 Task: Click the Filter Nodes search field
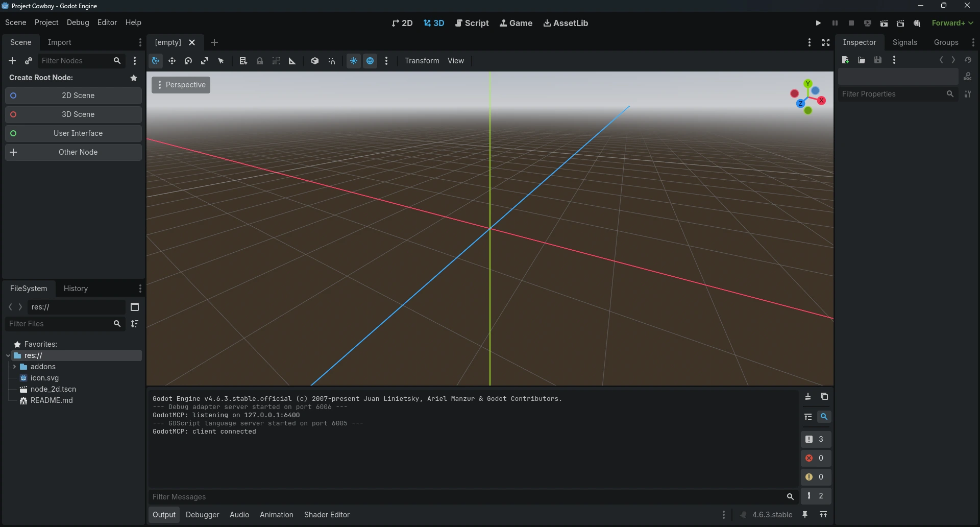click(82, 61)
